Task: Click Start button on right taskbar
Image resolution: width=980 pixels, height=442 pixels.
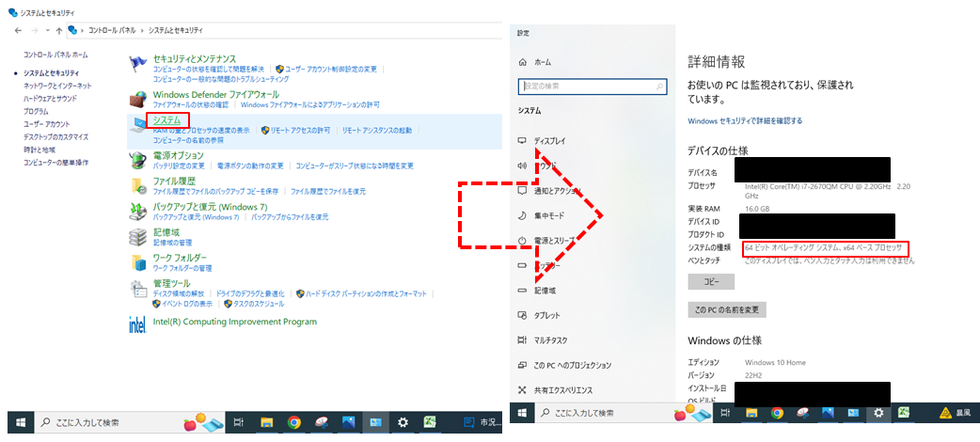Action: point(523,413)
